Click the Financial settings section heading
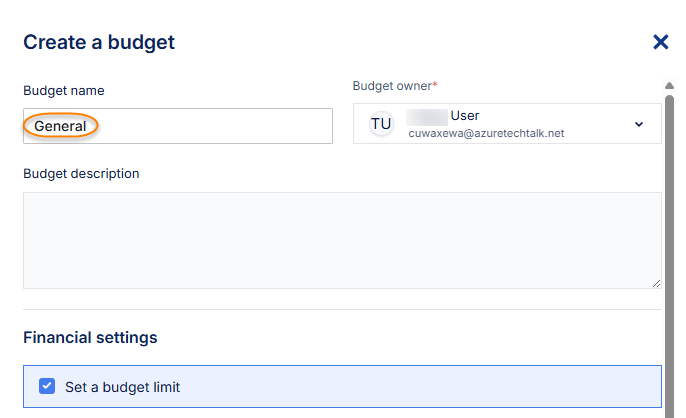This screenshot has height=418, width=686. pyautogui.click(x=90, y=338)
